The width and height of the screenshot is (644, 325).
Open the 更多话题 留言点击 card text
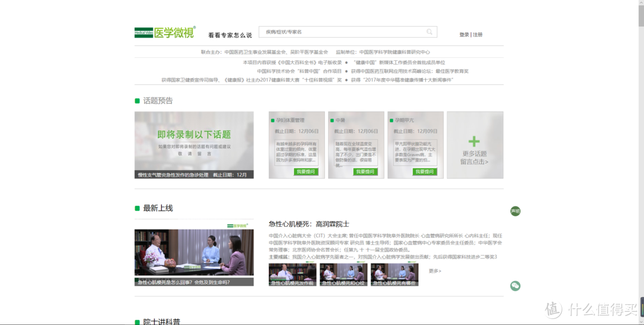475,158
